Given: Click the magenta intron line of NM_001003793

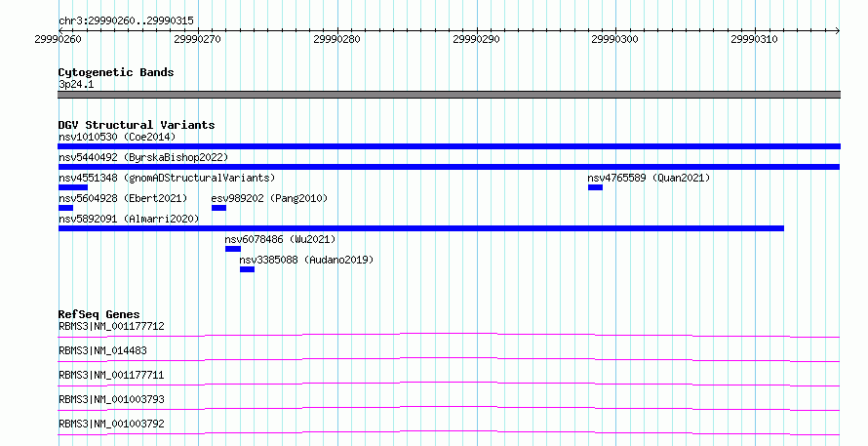Looking at the screenshot, I should [449, 407].
